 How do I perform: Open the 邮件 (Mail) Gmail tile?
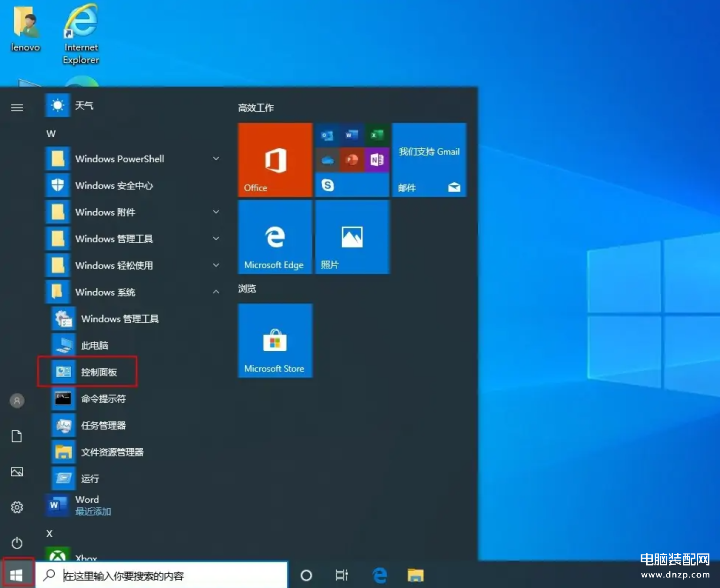tap(429, 160)
